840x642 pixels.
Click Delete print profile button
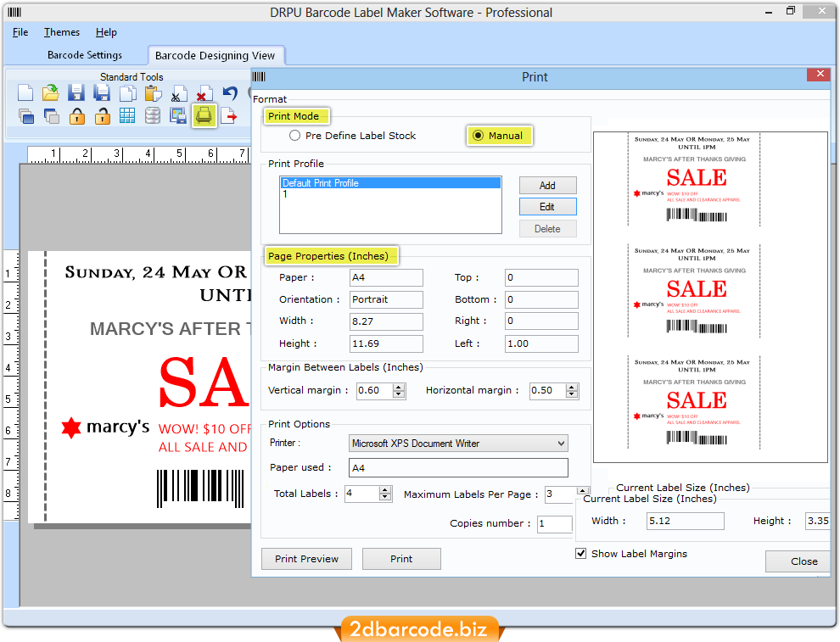pos(547,229)
